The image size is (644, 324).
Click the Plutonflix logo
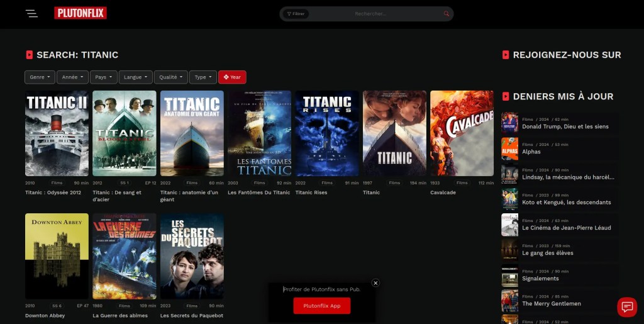tap(80, 13)
